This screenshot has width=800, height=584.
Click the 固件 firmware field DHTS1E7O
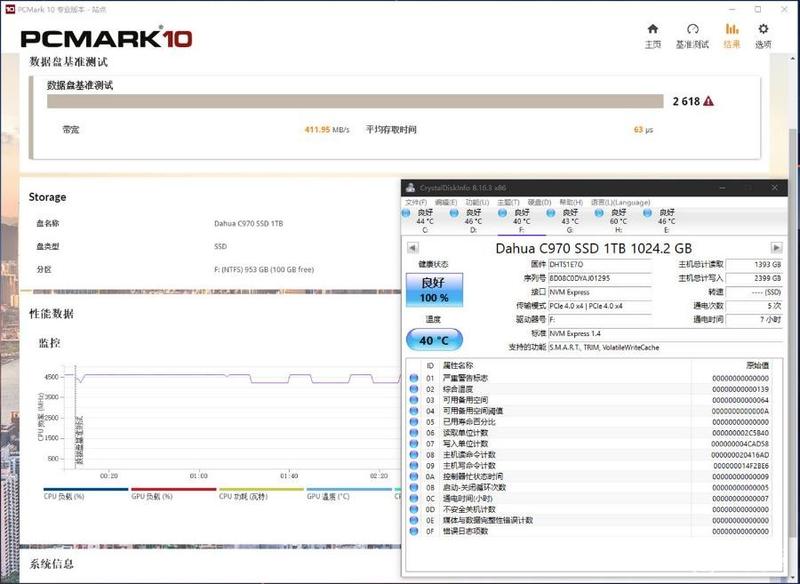[x=600, y=264]
